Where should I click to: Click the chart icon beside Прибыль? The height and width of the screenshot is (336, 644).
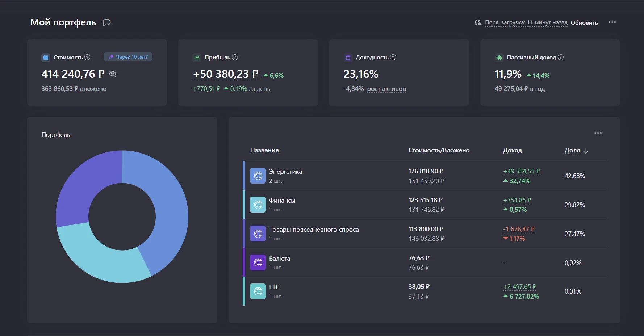(197, 57)
